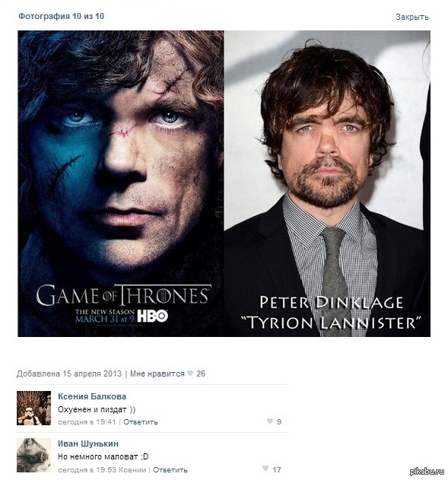Open Иван Шунькин's avatar thumbnail
Image resolution: width=448 pixels, height=480 pixels.
coord(33,455)
